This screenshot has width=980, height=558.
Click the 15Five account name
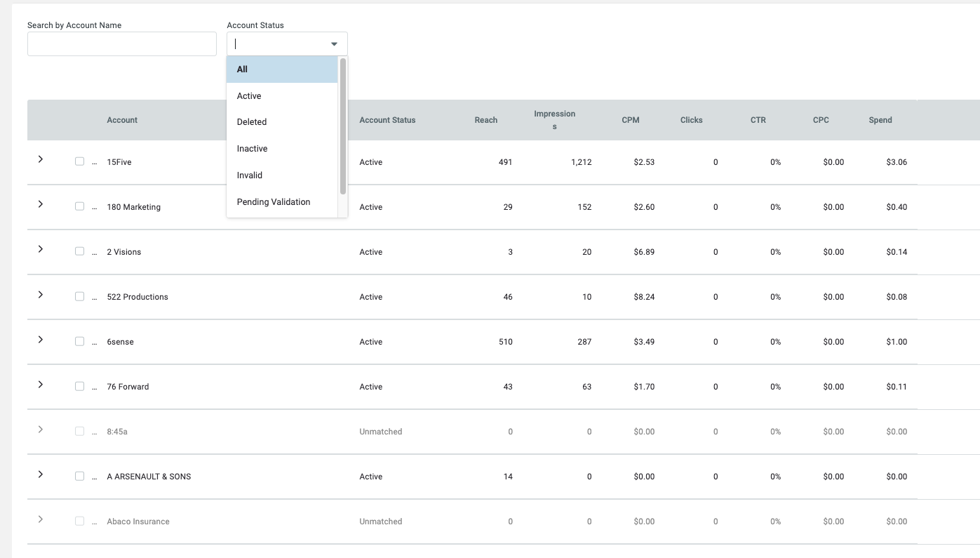click(119, 162)
